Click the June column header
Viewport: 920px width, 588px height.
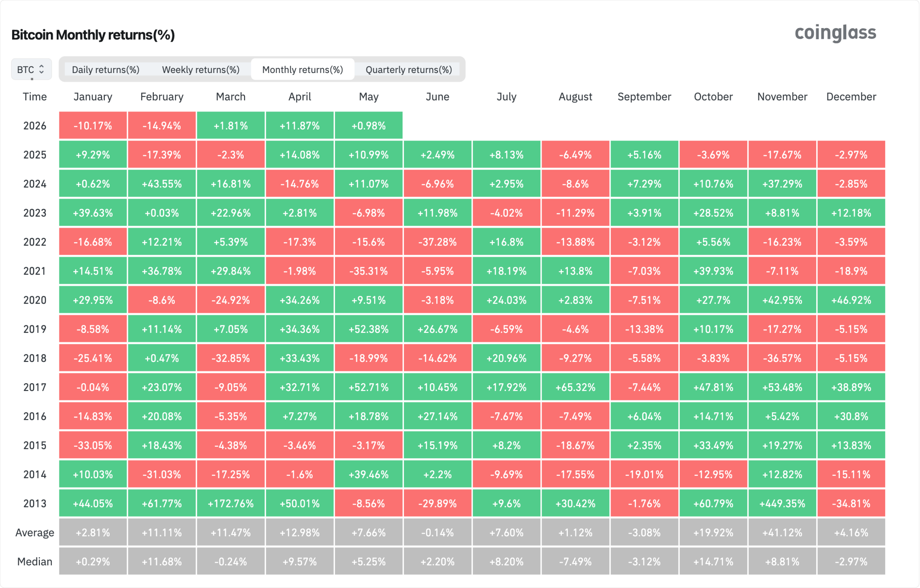pos(438,97)
